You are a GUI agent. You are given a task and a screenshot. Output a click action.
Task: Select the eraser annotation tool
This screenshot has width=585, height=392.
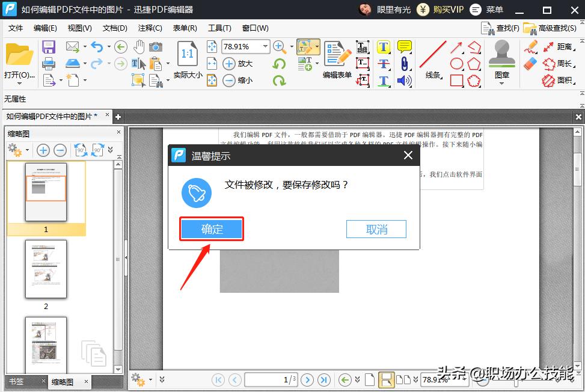[530, 63]
